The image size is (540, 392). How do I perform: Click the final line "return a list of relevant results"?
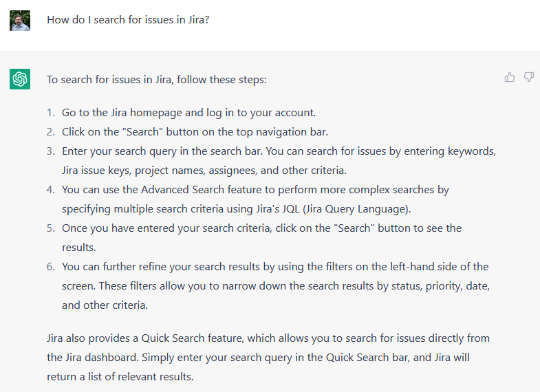click(x=120, y=377)
